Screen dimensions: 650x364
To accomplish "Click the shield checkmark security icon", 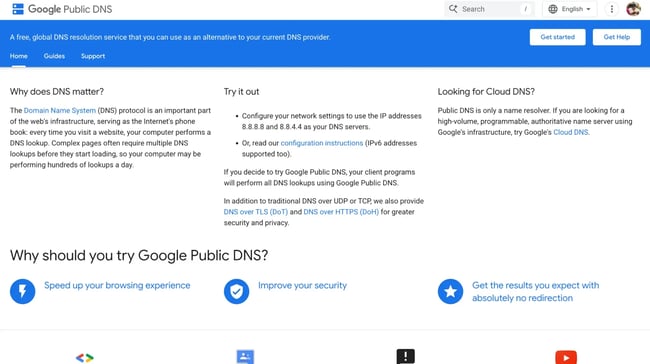I will tap(236, 291).
